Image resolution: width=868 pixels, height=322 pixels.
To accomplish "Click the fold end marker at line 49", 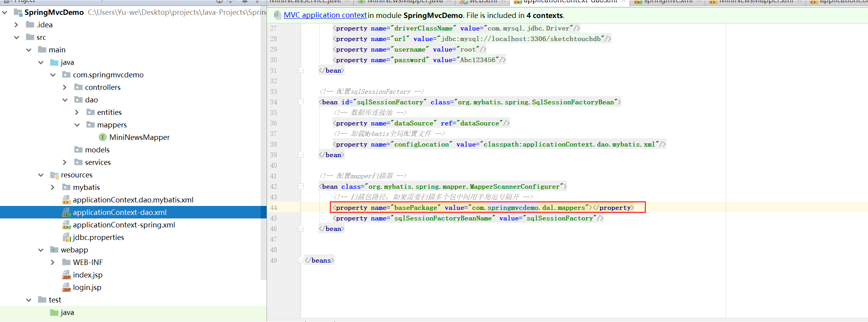I will pos(301,260).
